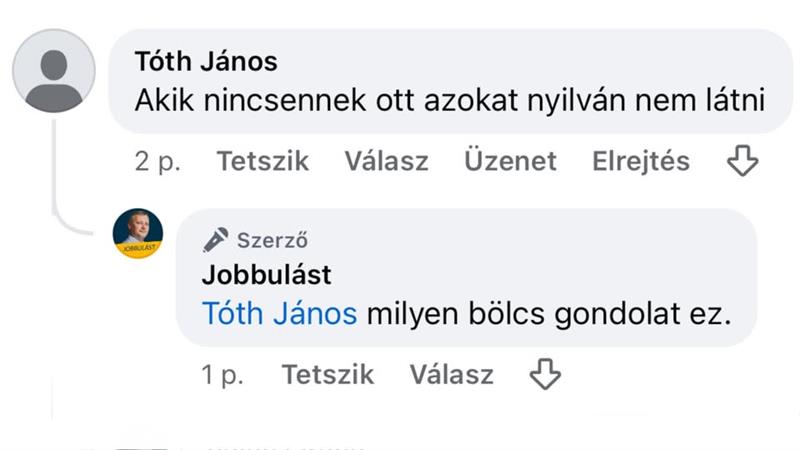Open the Jobbulást author name in the reply

pos(266,273)
